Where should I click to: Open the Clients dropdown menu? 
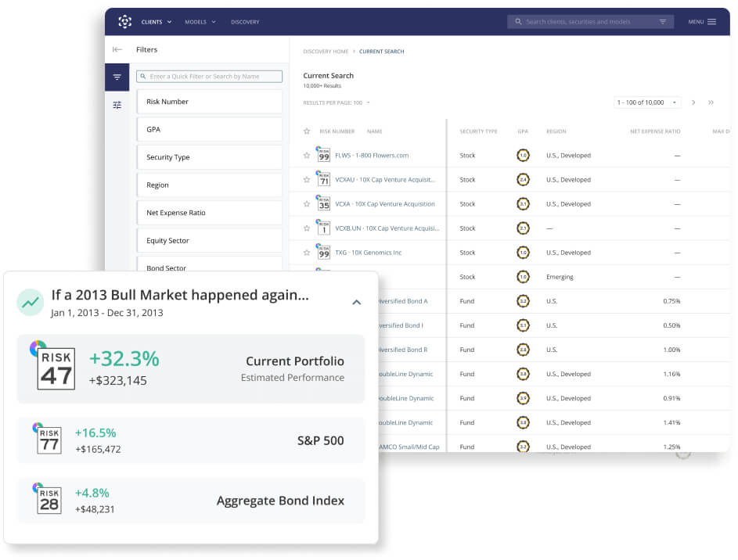157,22
